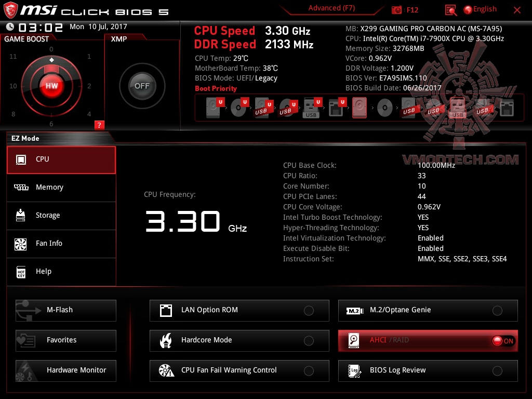Click the CPU fan fail warning icon

tap(166, 371)
